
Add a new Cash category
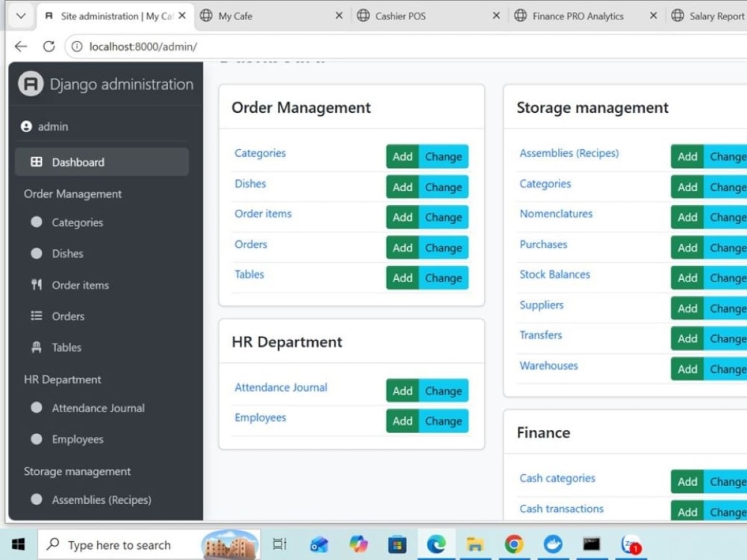(x=687, y=482)
